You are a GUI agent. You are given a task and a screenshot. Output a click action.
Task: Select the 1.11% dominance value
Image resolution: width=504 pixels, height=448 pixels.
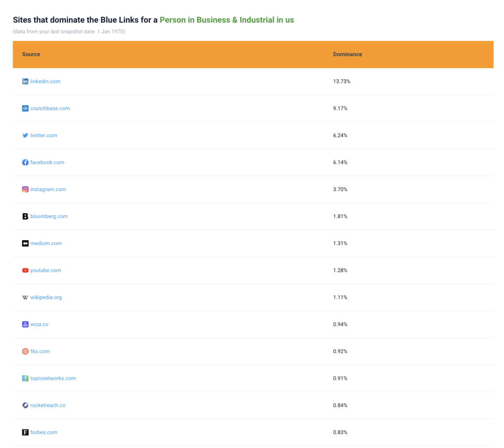340,297
